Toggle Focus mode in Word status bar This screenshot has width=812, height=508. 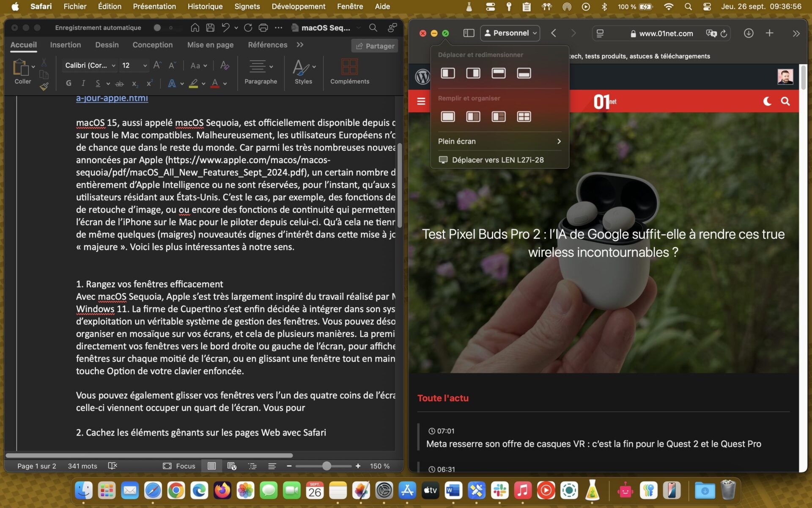click(179, 466)
